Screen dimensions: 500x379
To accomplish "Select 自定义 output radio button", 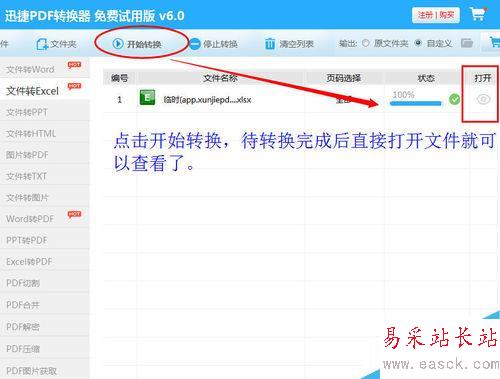I will point(418,43).
